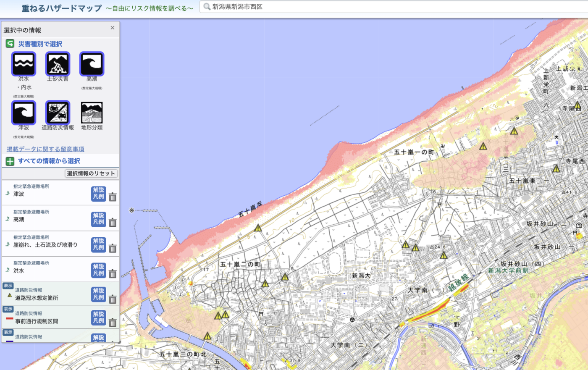Image resolution: width=588 pixels, height=370 pixels.
Task: Open 掲載データに関する留意事項 link
Action: 45,149
